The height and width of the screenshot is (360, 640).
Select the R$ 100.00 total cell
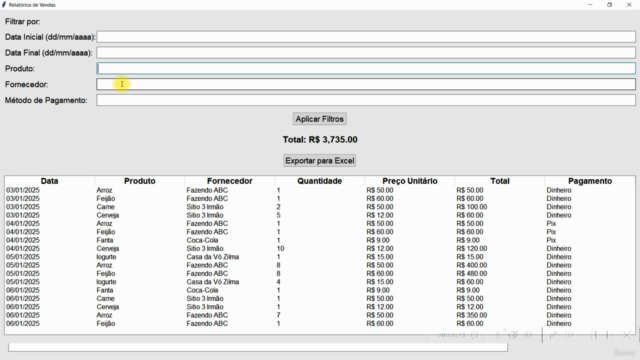tap(471, 207)
